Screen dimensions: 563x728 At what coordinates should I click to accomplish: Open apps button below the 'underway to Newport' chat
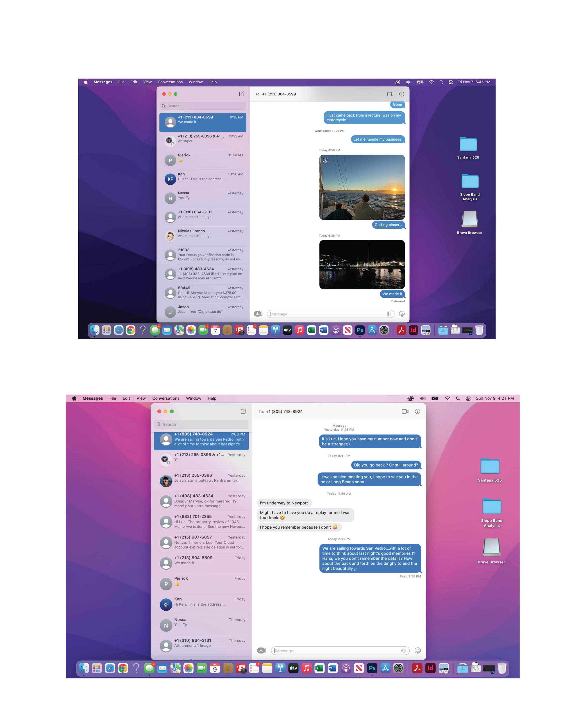point(261,650)
